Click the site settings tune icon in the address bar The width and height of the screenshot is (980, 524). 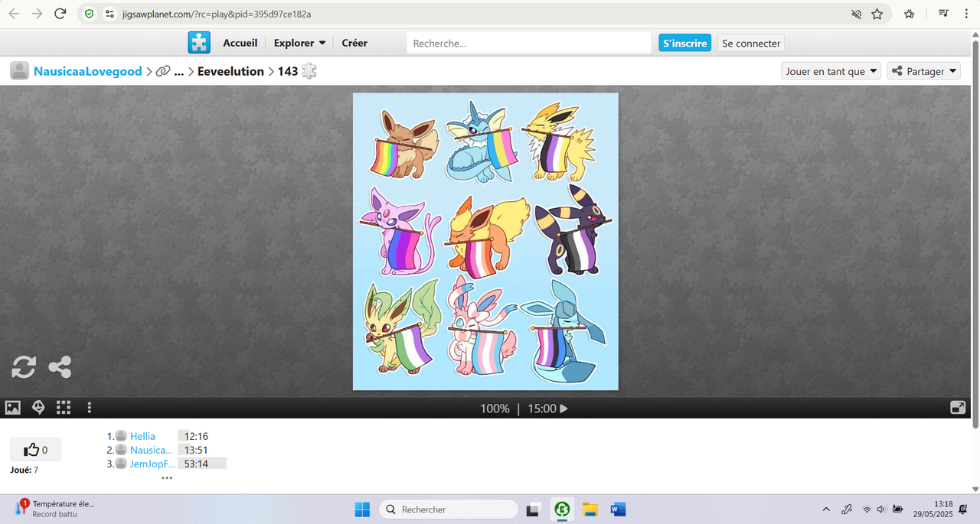(109, 14)
